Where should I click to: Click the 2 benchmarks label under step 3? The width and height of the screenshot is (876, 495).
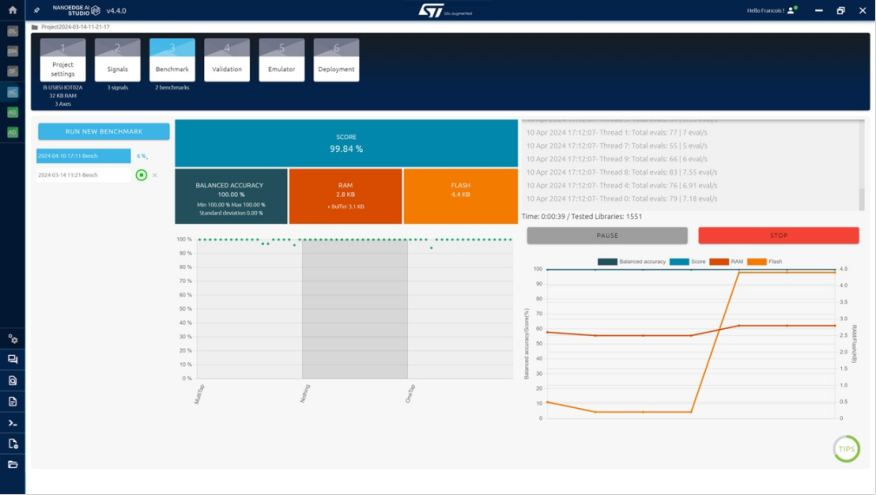172,88
